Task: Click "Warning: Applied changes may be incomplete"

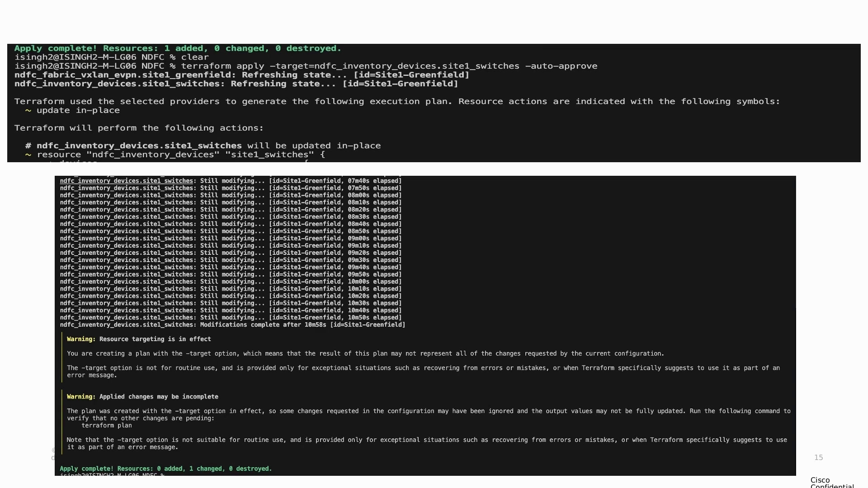Action: point(142,397)
